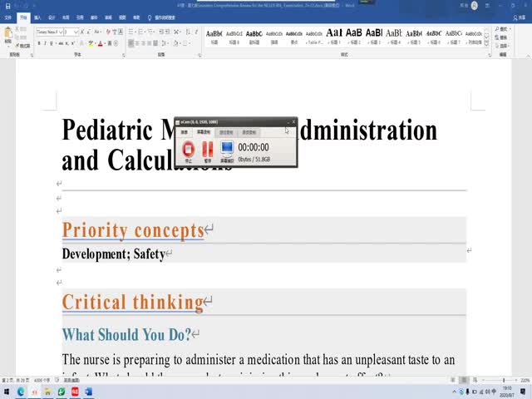Image resolution: width=532 pixels, height=399 pixels.
Task: Select the red font color swatch
Action: click(100, 42)
